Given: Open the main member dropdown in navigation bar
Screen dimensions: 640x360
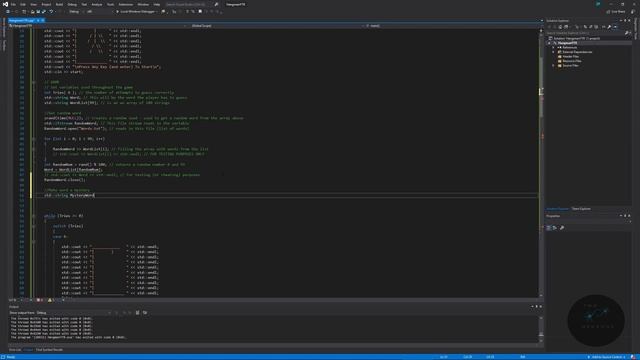Looking at the screenshot, I should (452, 26).
